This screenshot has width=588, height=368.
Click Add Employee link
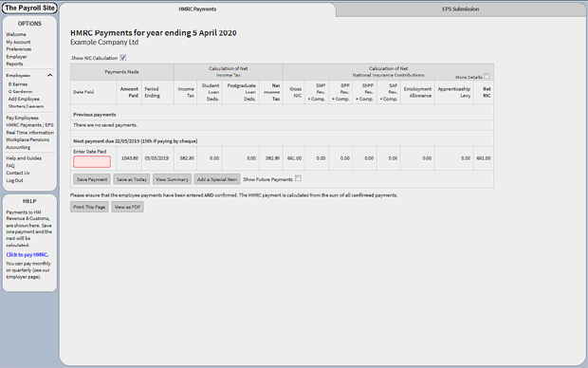click(x=24, y=99)
